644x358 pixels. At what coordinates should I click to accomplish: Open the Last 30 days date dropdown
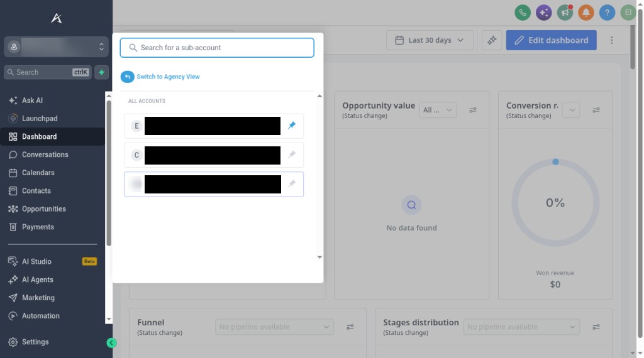pyautogui.click(x=430, y=40)
